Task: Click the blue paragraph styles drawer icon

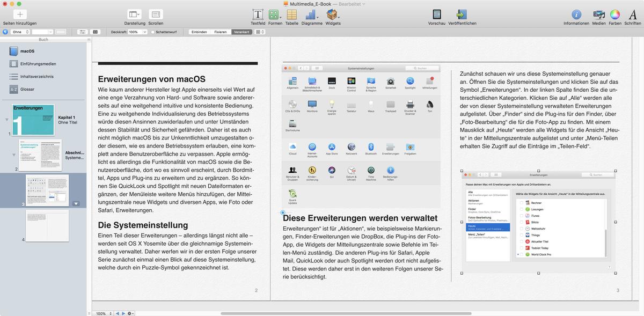Action: pyautogui.click(x=5, y=32)
